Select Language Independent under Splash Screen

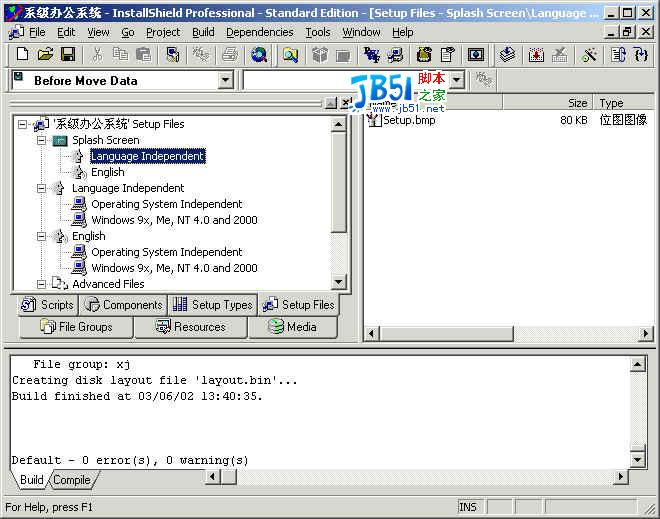(148, 156)
